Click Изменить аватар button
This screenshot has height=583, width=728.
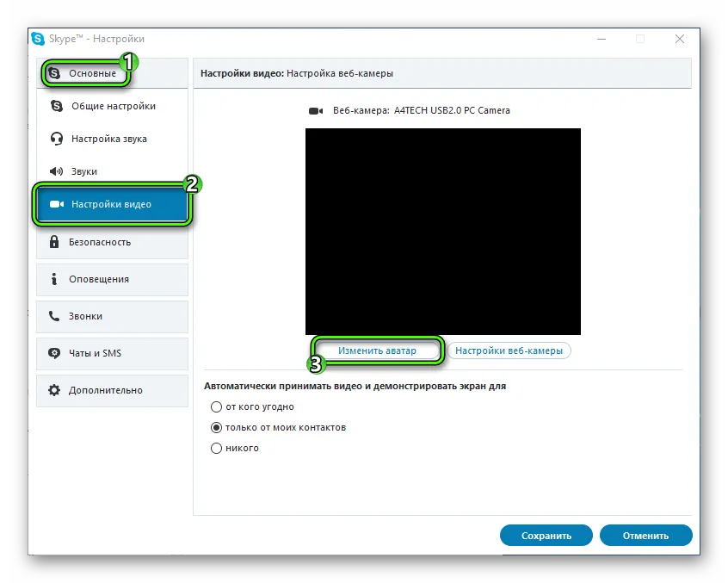(377, 350)
